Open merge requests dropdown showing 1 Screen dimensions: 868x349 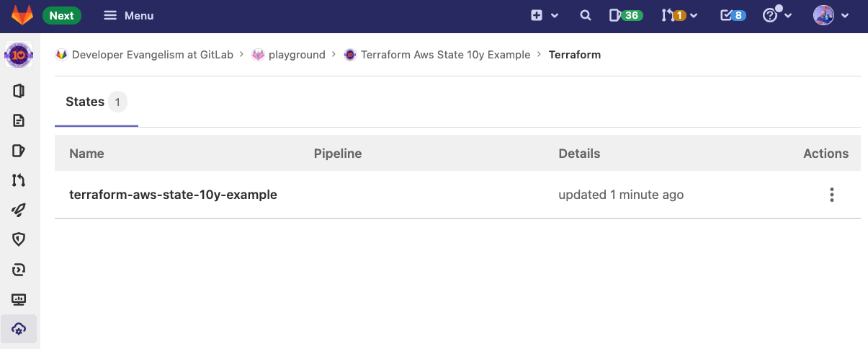point(679,15)
